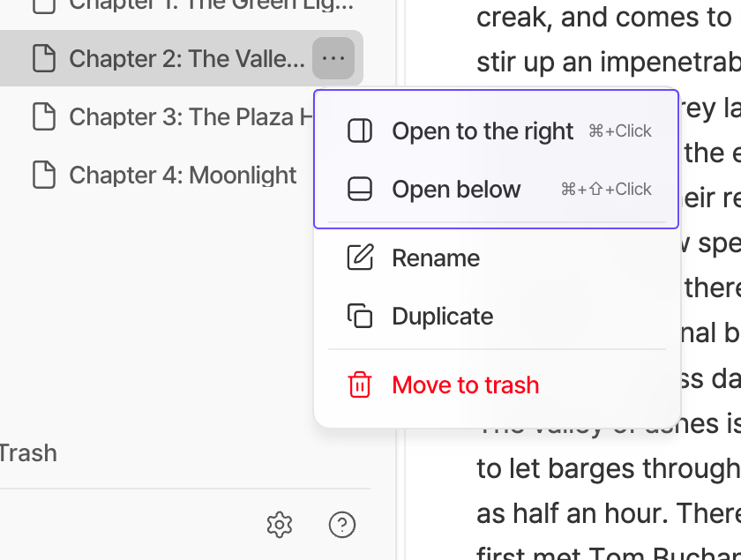Open Chapter 4: Moonlight document
The width and height of the screenshot is (741, 560).
point(182,175)
